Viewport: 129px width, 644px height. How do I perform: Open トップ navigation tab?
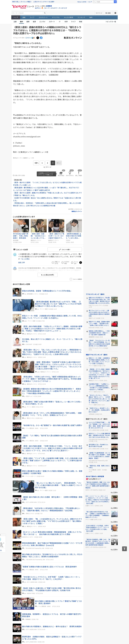(x=16, y=17)
